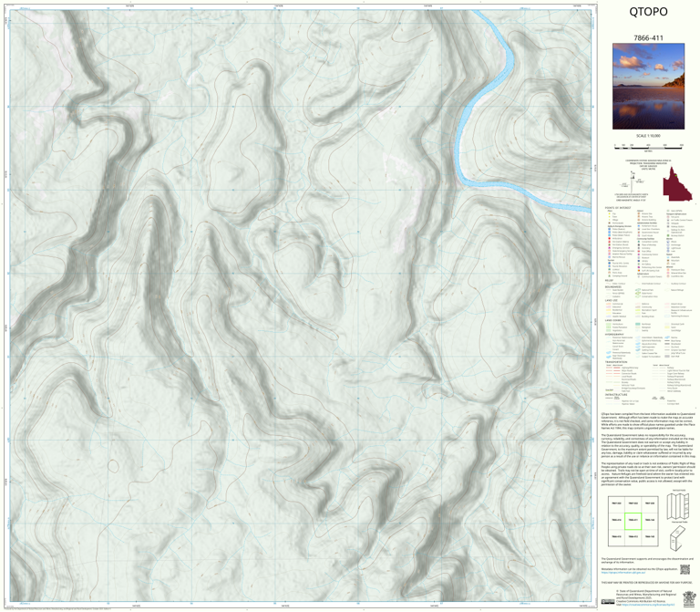
Task: Click the QR code
Action: [x=685, y=569]
